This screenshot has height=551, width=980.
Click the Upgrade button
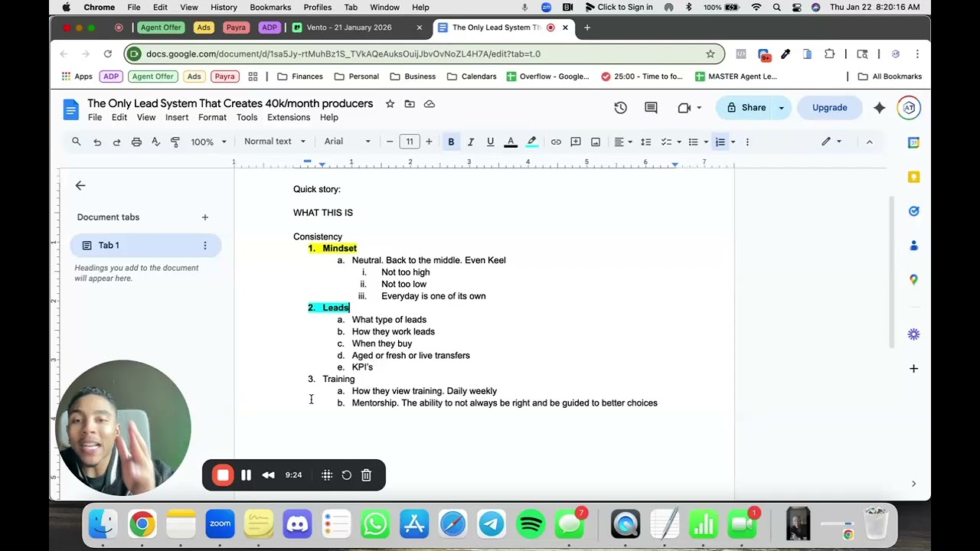830,108
